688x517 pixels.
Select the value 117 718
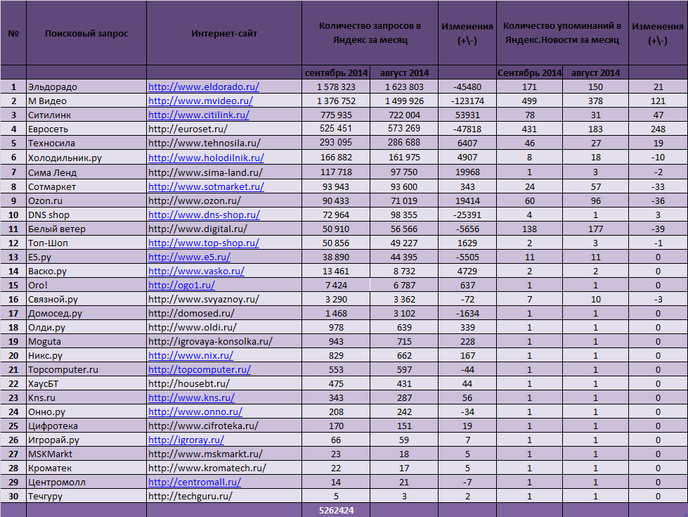pos(336,172)
